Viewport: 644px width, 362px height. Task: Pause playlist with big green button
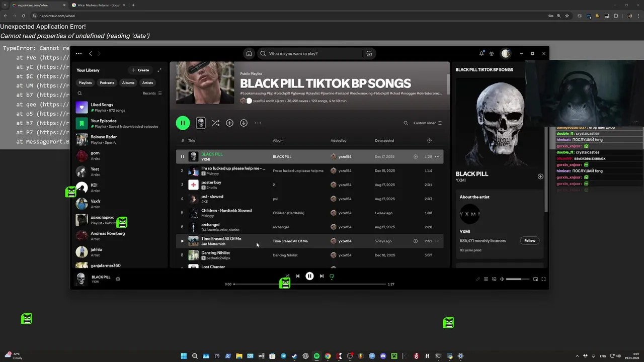pos(183,123)
